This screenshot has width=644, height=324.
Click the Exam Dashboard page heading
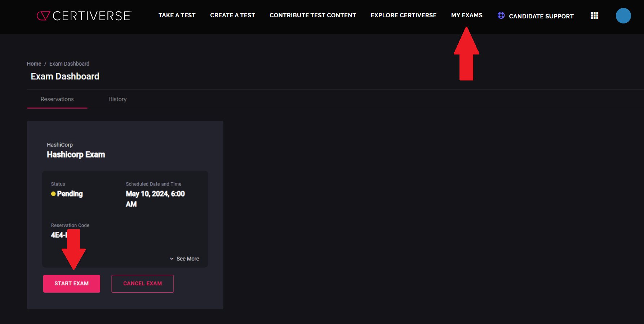tap(65, 76)
